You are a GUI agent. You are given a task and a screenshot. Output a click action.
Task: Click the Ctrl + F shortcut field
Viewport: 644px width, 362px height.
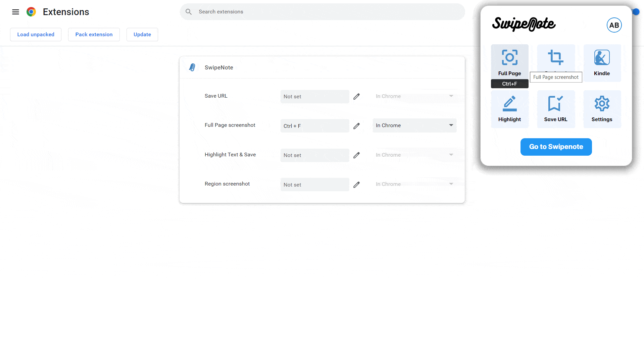(315, 126)
